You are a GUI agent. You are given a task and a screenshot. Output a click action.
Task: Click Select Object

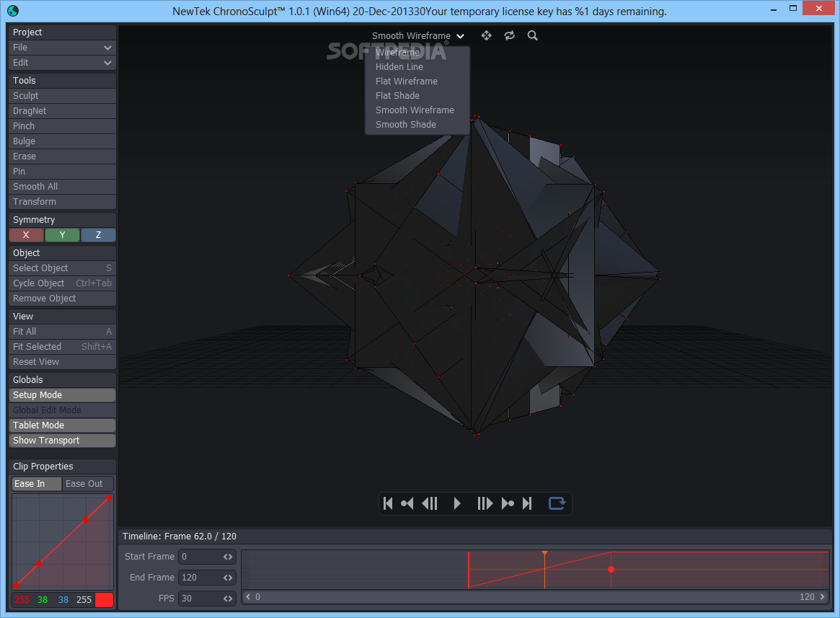click(62, 268)
